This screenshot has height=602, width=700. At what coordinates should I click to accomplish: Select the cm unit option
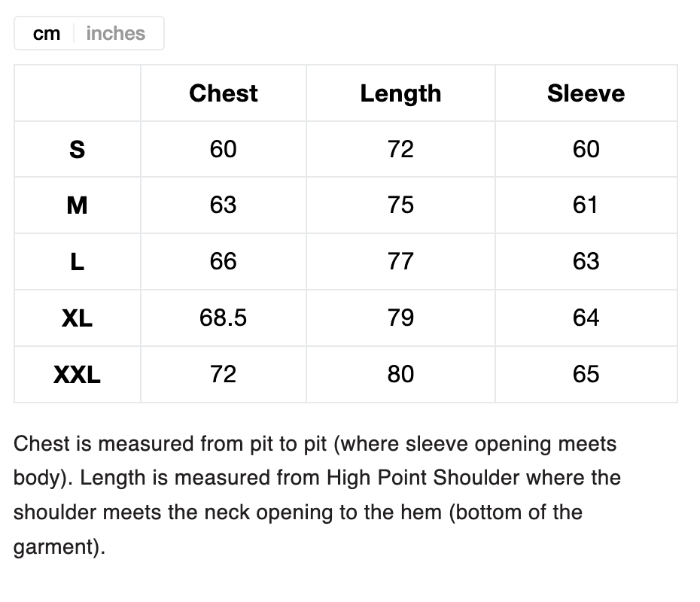pos(47,34)
